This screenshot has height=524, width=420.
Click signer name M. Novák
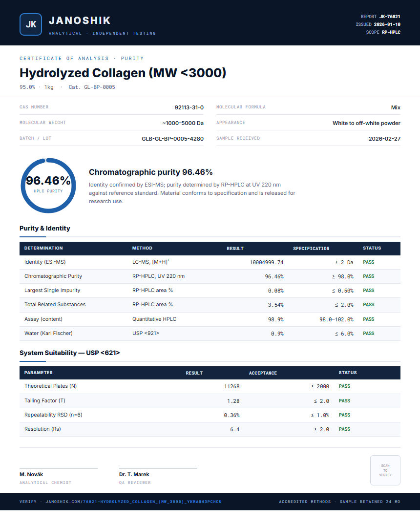(31, 474)
